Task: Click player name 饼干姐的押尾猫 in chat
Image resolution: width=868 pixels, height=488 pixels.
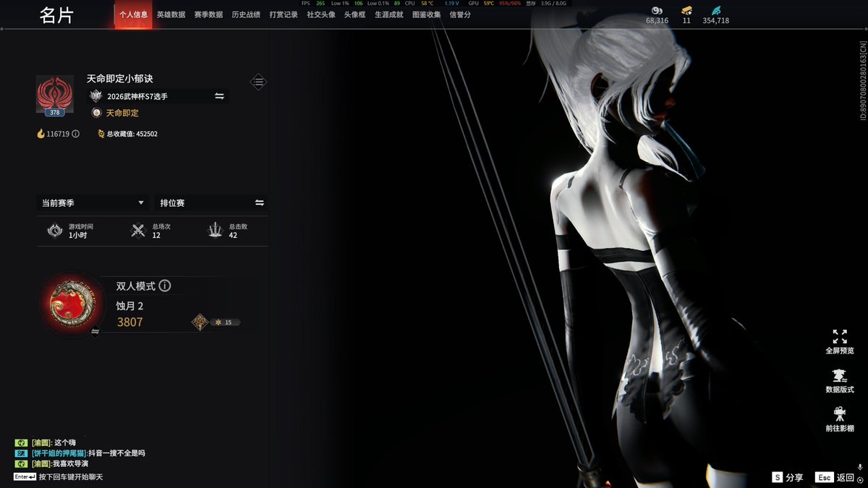Action: (58, 453)
